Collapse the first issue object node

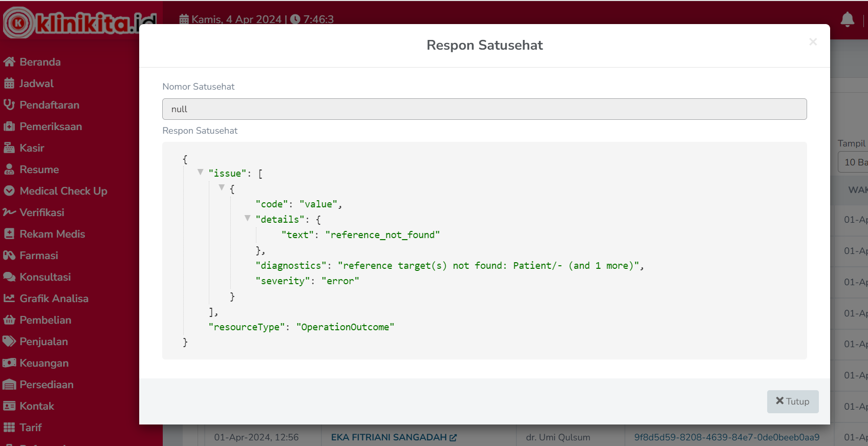point(222,188)
